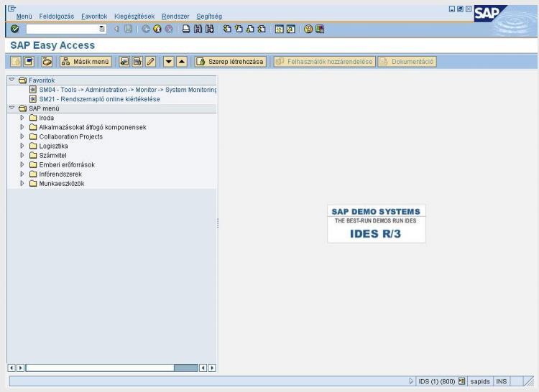
Task: Collapse the command field with the arrow
Action: point(116,29)
